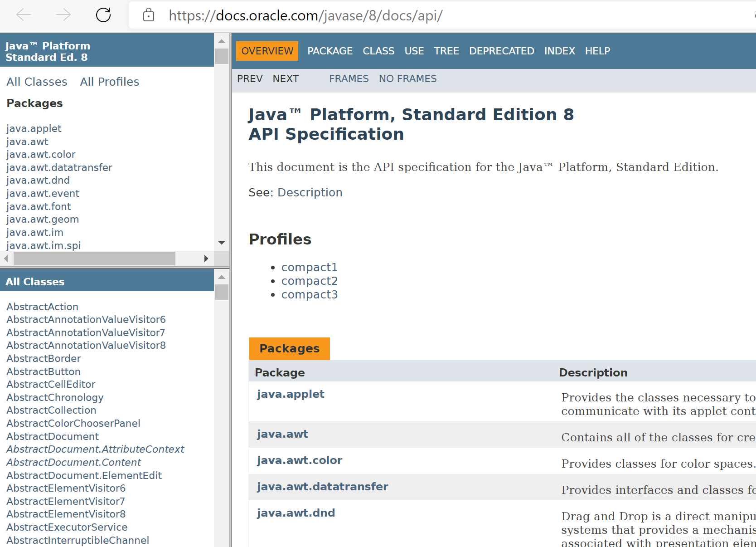Open the PACKAGE navigation tab
This screenshot has width=756, height=547.
(330, 51)
